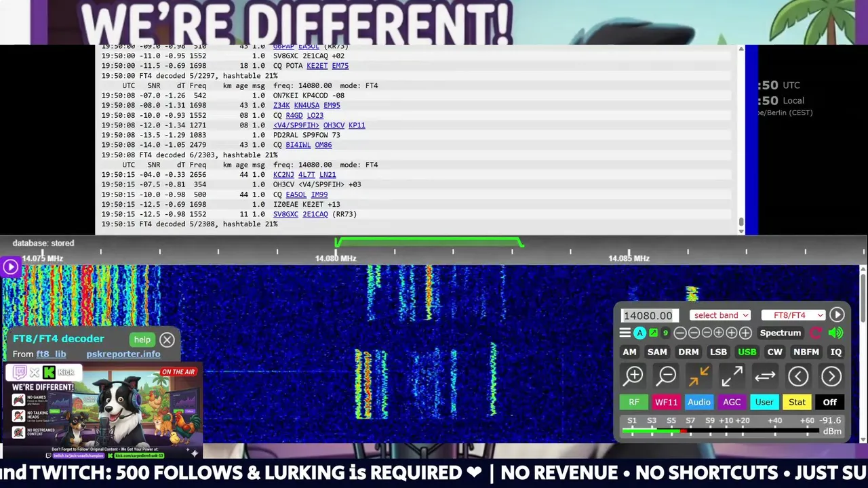Open the hamburger menu in the control panel
Viewport: 868px width, 488px height.
pyautogui.click(x=625, y=333)
